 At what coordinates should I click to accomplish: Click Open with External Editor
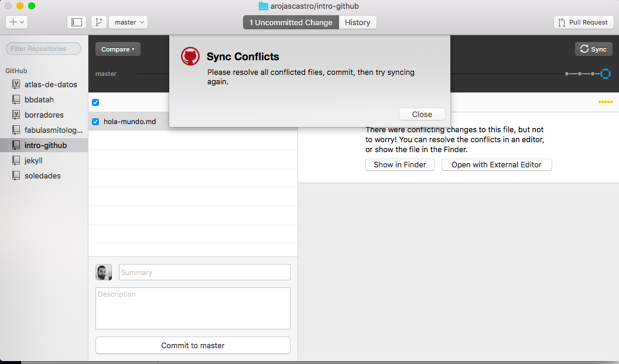click(497, 164)
